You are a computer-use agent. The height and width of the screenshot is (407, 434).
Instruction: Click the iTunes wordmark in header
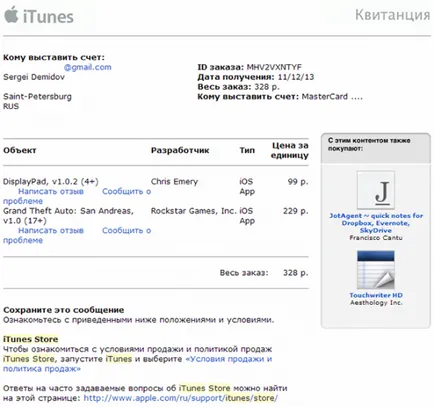(48, 17)
